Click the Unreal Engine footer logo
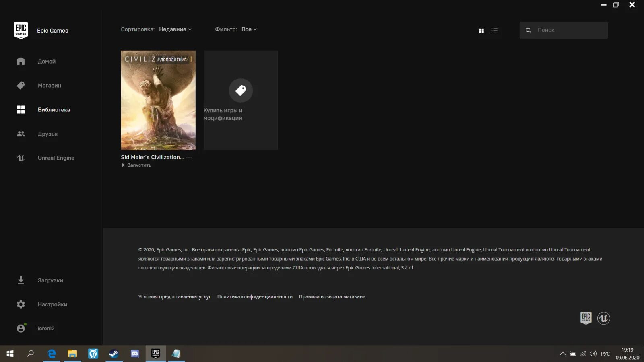 click(x=603, y=318)
